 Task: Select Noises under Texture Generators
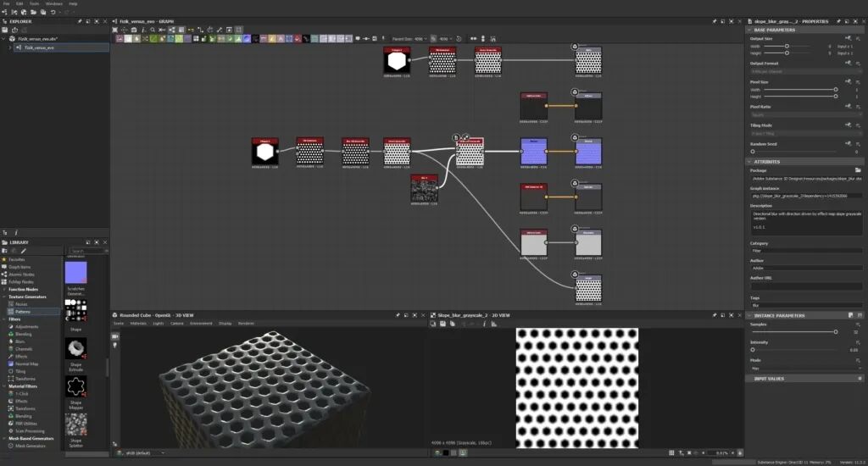pyautogui.click(x=21, y=304)
